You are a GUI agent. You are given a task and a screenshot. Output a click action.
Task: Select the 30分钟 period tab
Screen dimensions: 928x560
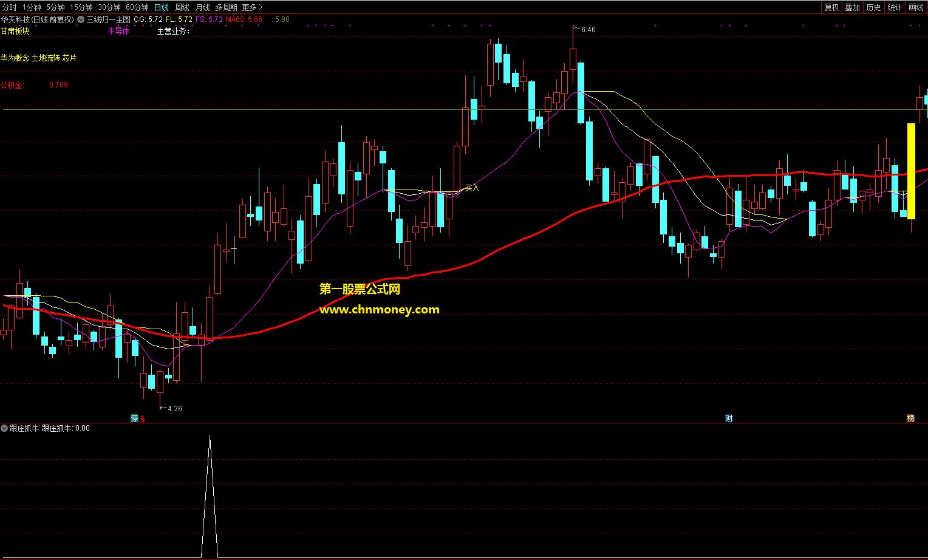(x=109, y=7)
